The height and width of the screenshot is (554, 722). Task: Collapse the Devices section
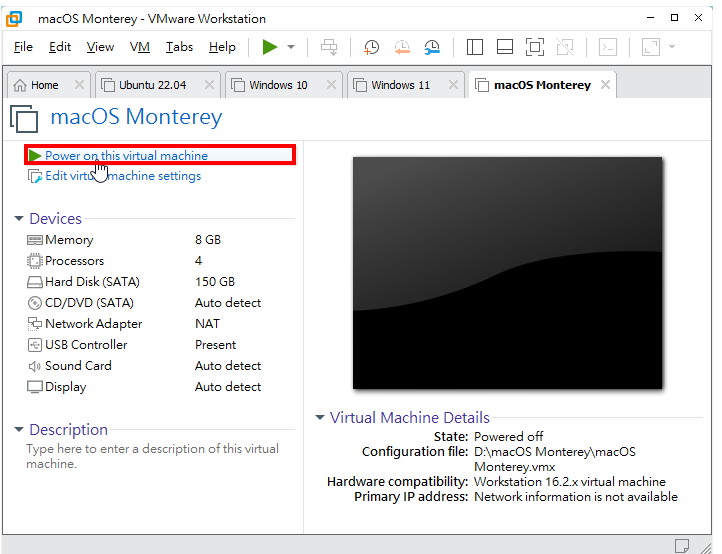(x=18, y=218)
